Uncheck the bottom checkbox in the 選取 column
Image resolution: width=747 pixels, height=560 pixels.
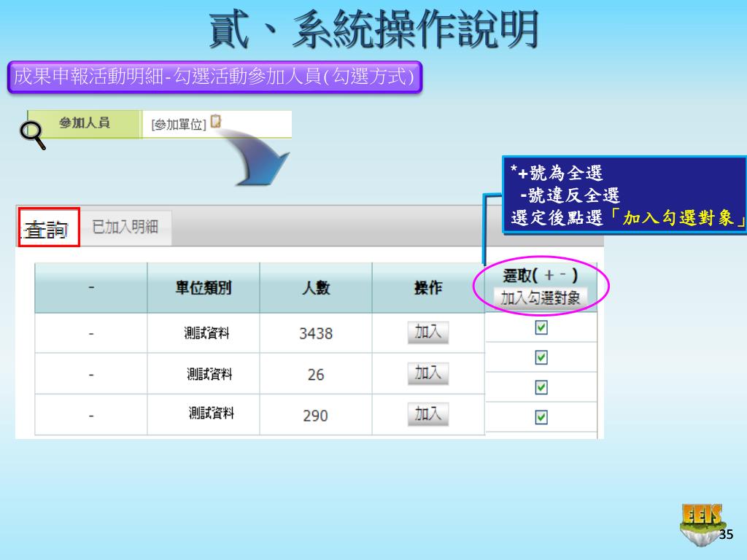[x=541, y=417]
